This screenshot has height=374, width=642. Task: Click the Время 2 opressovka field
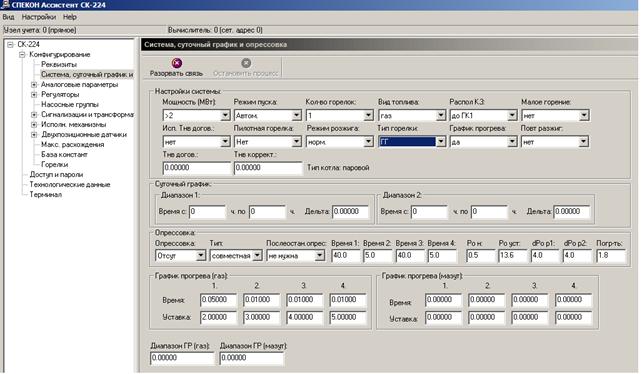coord(377,256)
